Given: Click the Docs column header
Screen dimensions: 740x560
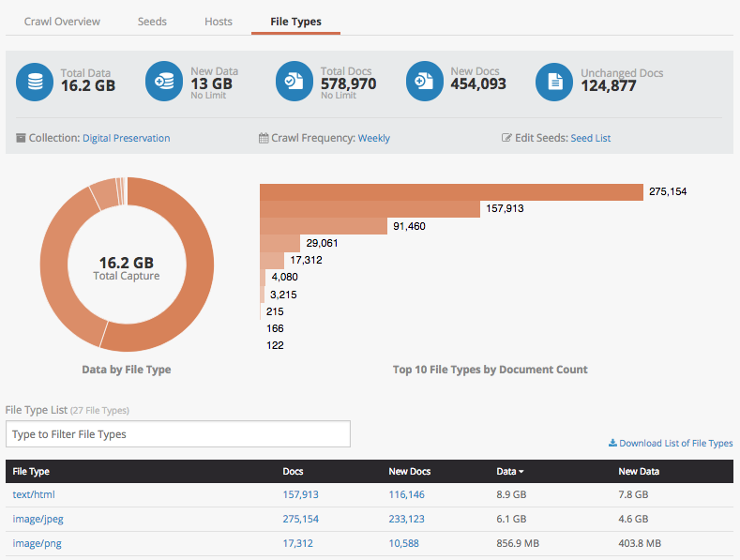Looking at the screenshot, I should click(293, 471).
